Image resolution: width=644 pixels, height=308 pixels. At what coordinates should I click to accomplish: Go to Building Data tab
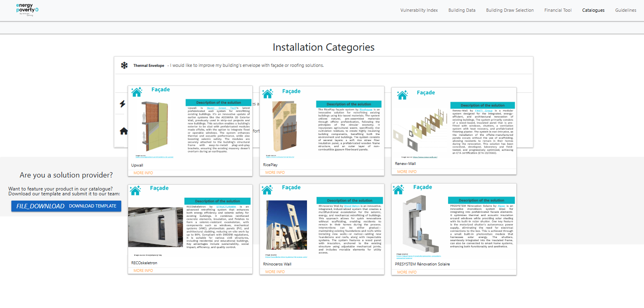[x=462, y=10]
